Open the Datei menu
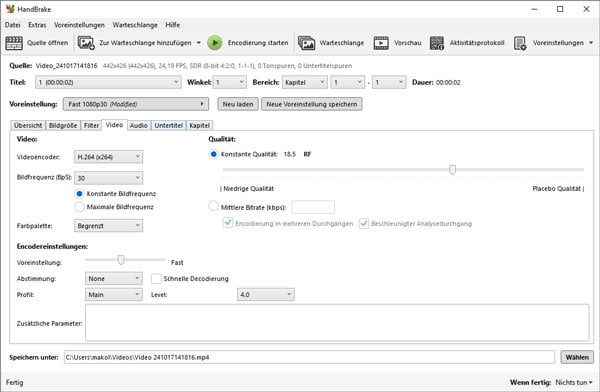The height and width of the screenshot is (392, 600). click(x=13, y=25)
